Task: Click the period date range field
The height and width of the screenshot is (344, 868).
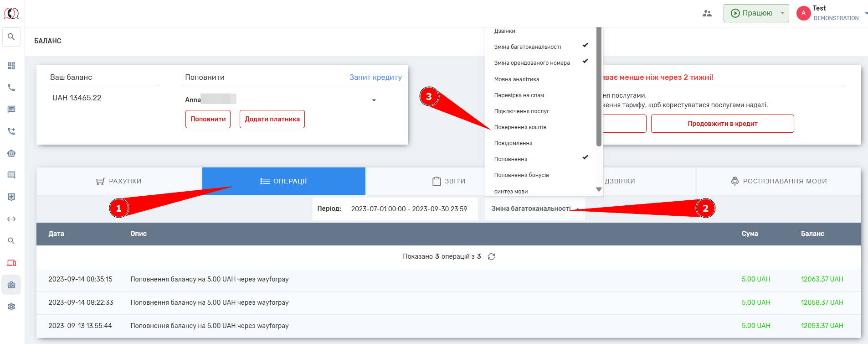Action: click(409, 208)
